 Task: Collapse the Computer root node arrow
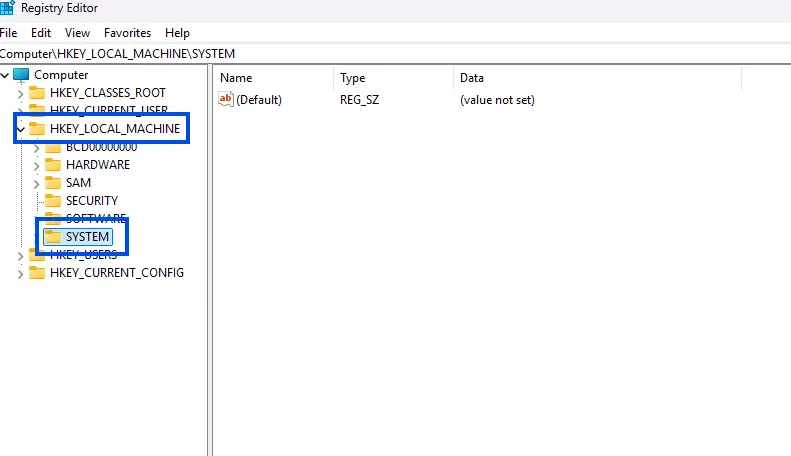coord(5,75)
